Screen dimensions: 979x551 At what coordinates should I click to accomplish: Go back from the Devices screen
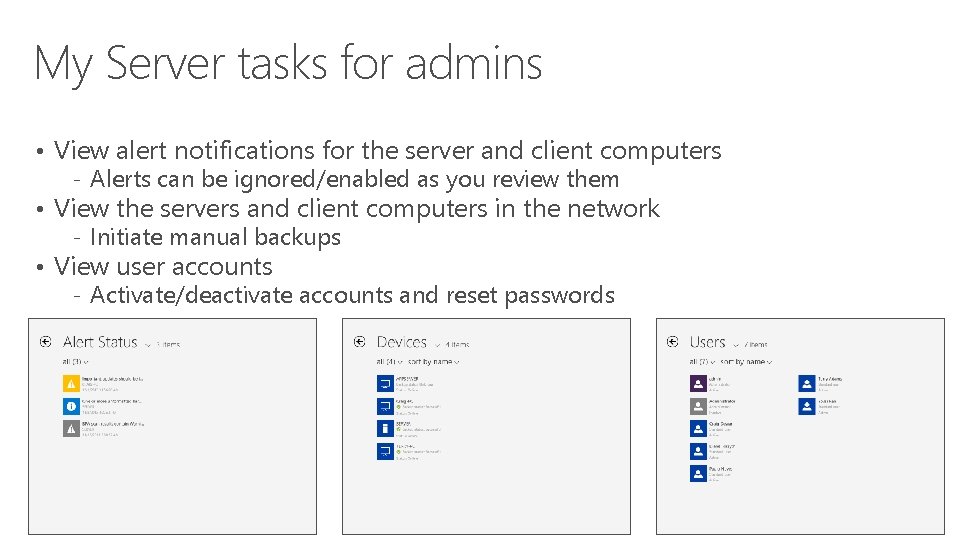click(x=360, y=342)
